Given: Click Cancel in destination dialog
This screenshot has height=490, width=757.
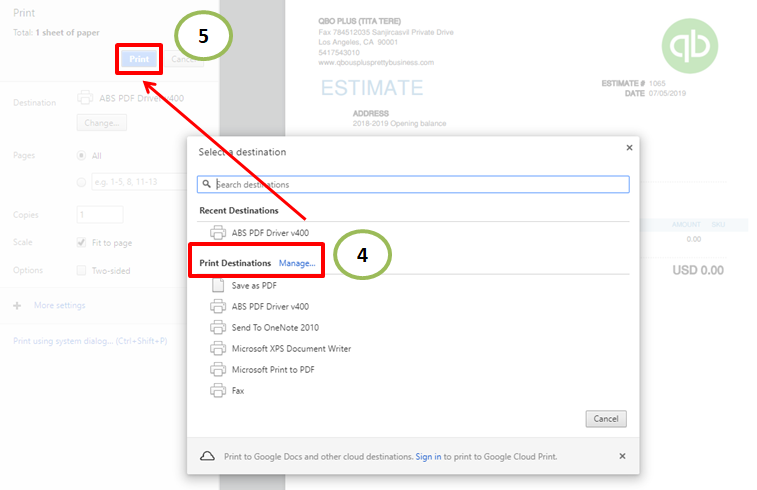Looking at the screenshot, I should click(x=606, y=419).
